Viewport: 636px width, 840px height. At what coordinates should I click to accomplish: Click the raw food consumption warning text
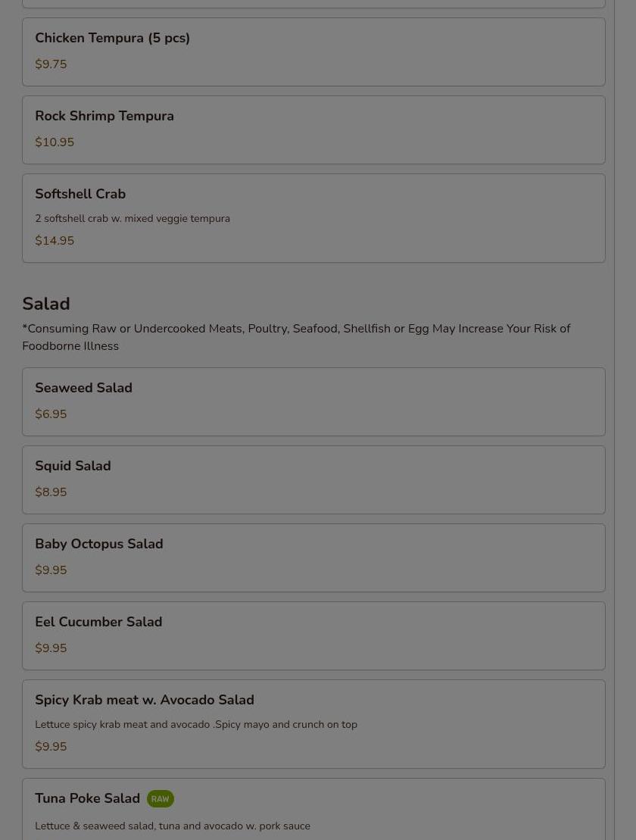pyautogui.click(x=296, y=337)
